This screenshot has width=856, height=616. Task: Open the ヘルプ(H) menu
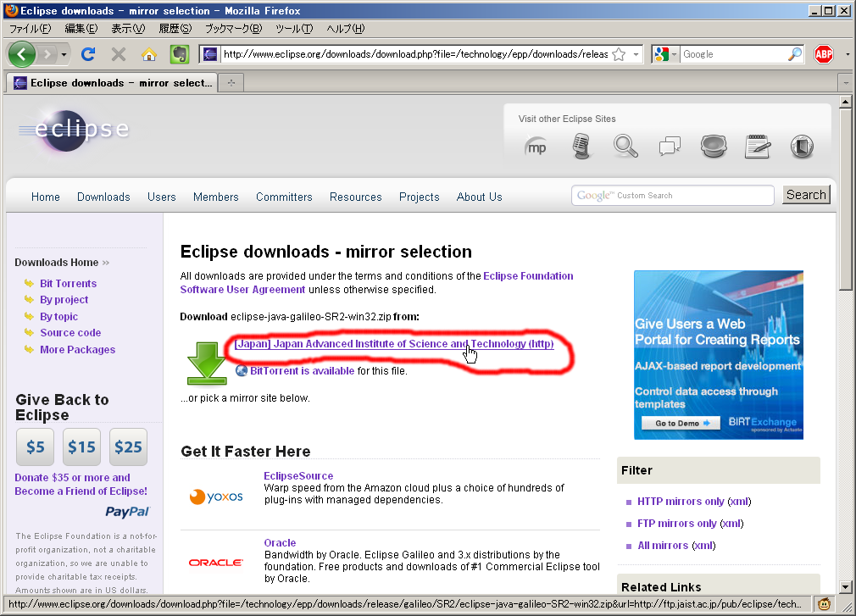(345, 28)
